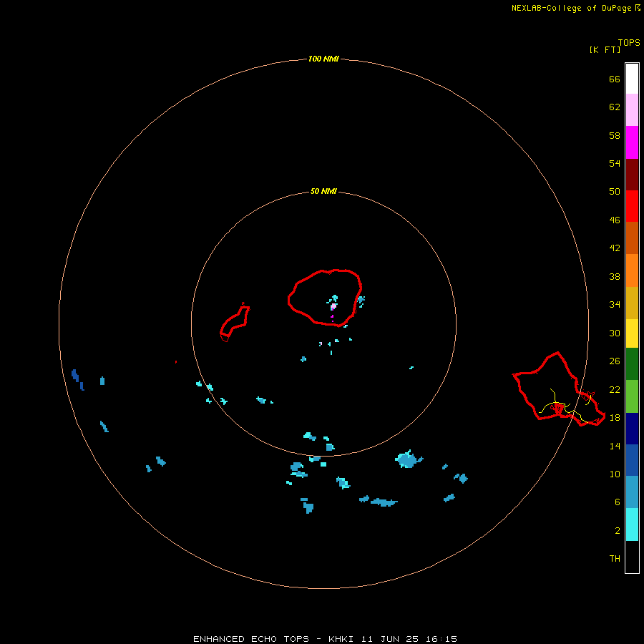This screenshot has width=644, height=644.
Task: Click the light orange legend swatch
Action: tap(632, 270)
